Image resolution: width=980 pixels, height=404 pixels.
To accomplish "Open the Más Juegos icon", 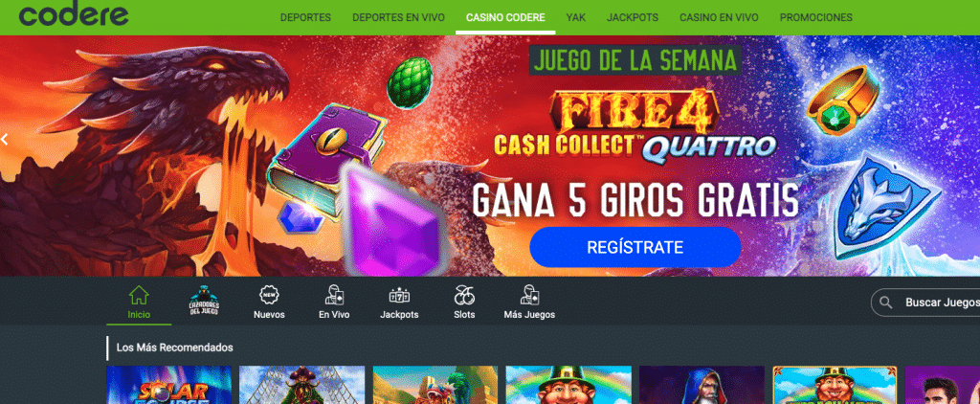I will 529,295.
